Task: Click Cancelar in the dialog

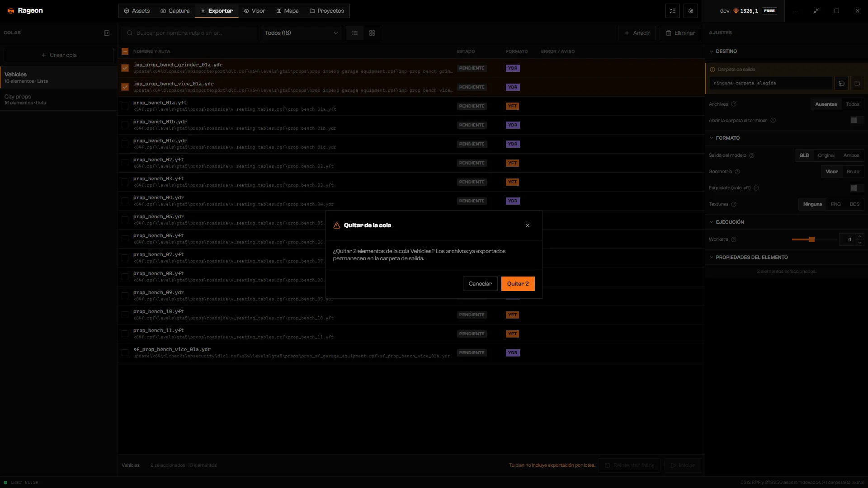Action: [480, 284]
